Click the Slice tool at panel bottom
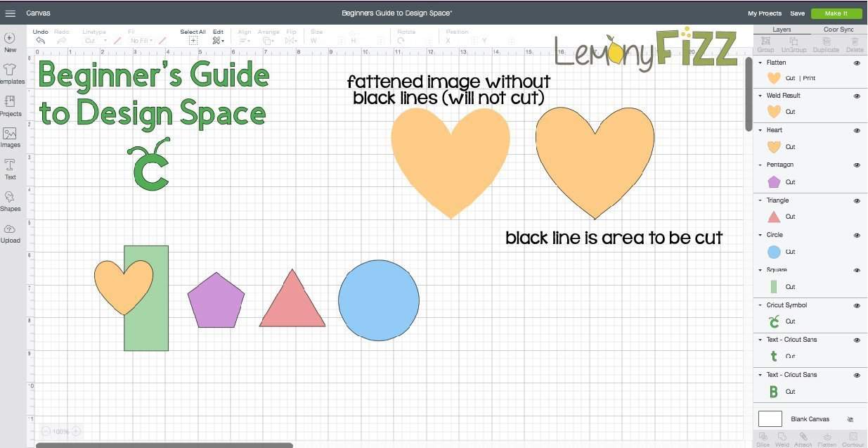The height and width of the screenshot is (448, 868). point(763,440)
